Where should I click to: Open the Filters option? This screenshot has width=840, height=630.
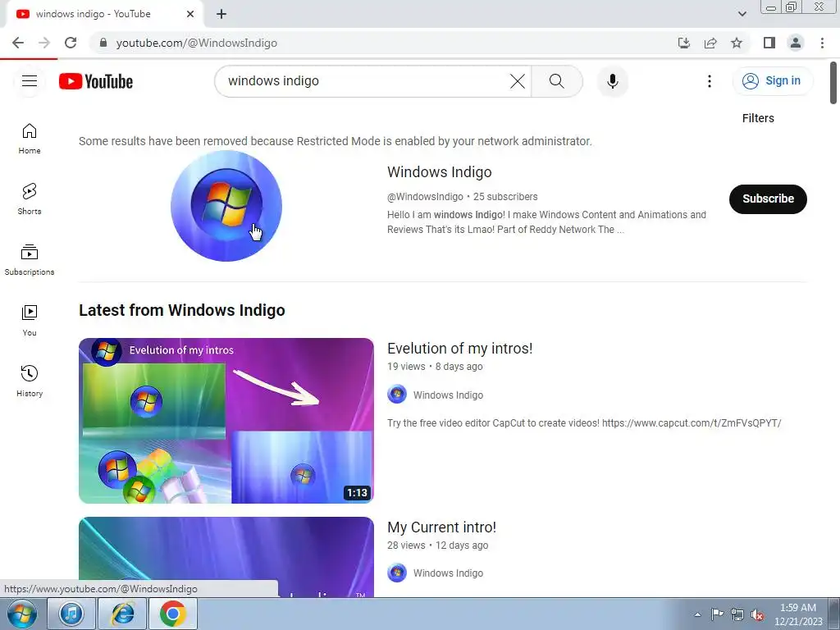coord(757,118)
